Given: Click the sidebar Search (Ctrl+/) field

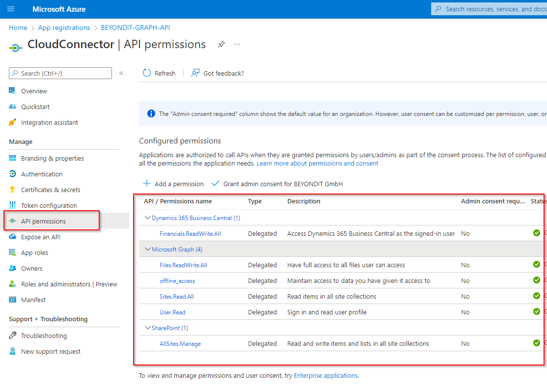Looking at the screenshot, I should click(x=60, y=73).
